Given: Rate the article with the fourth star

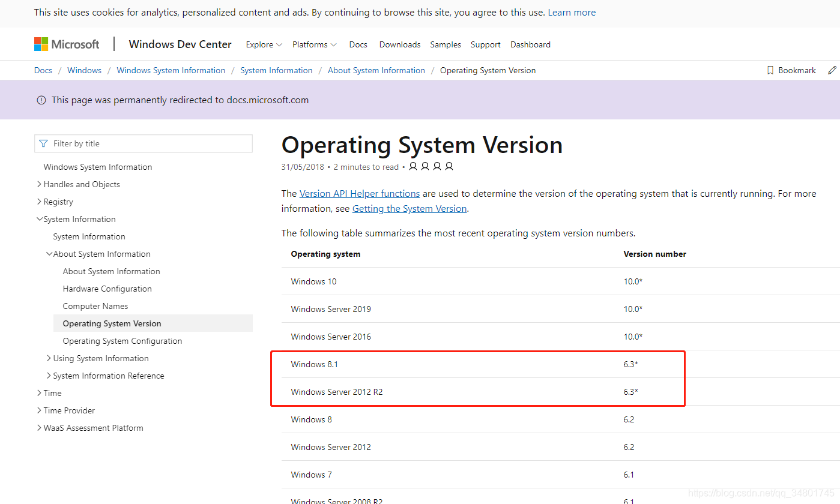Looking at the screenshot, I should point(449,166).
